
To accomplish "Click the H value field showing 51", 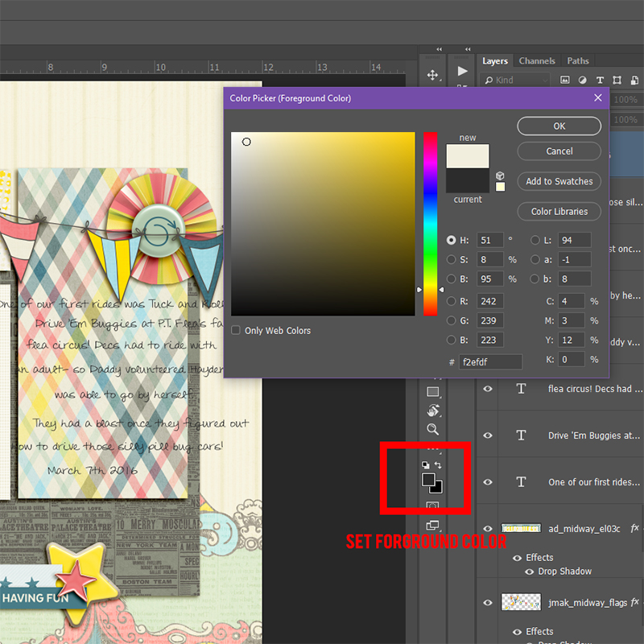I will [489, 240].
